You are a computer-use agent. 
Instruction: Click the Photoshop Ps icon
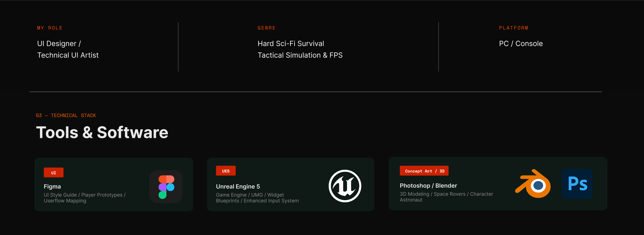[x=577, y=184]
